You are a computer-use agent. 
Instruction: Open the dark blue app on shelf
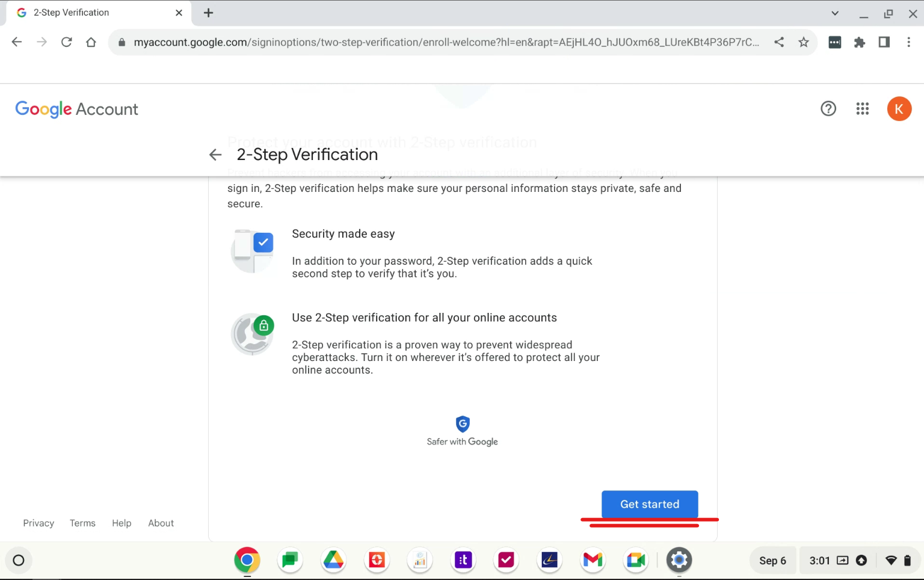(x=550, y=561)
